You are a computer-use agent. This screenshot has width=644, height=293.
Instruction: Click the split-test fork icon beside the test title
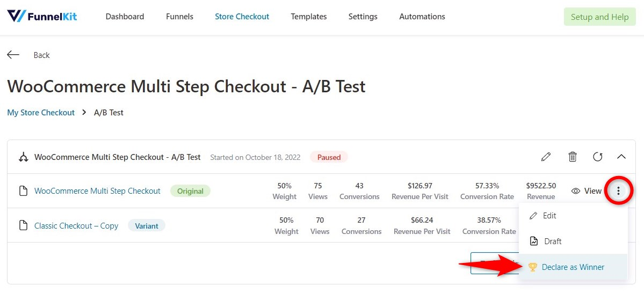click(24, 157)
